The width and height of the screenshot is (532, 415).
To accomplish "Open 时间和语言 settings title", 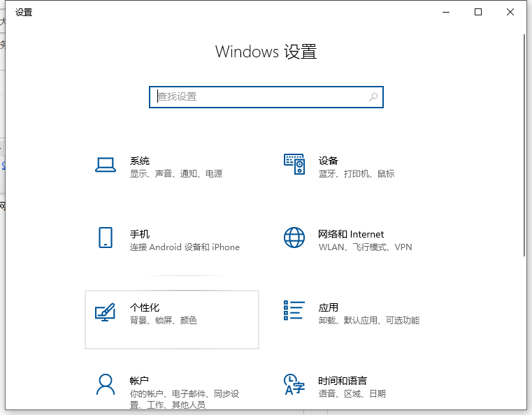I will tap(343, 381).
